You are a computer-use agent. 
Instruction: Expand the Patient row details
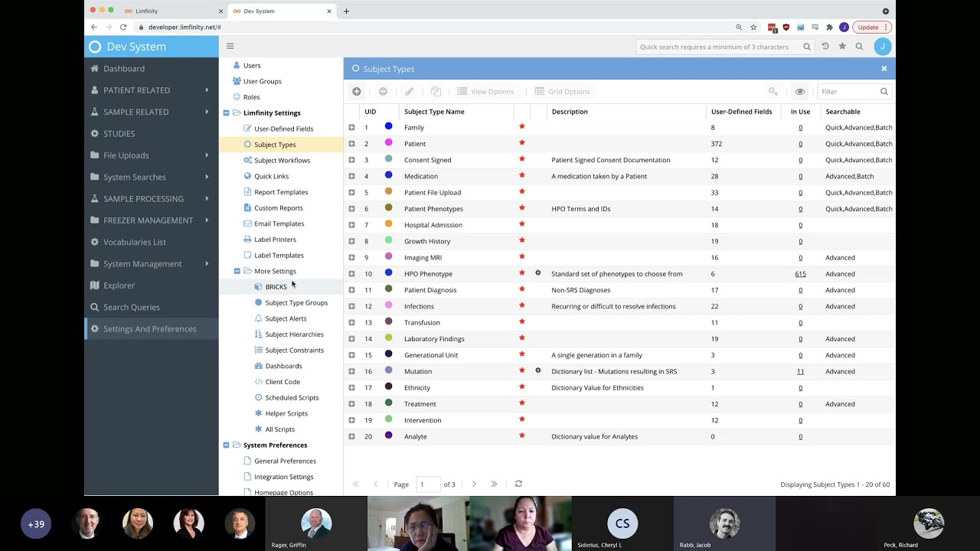click(x=351, y=144)
